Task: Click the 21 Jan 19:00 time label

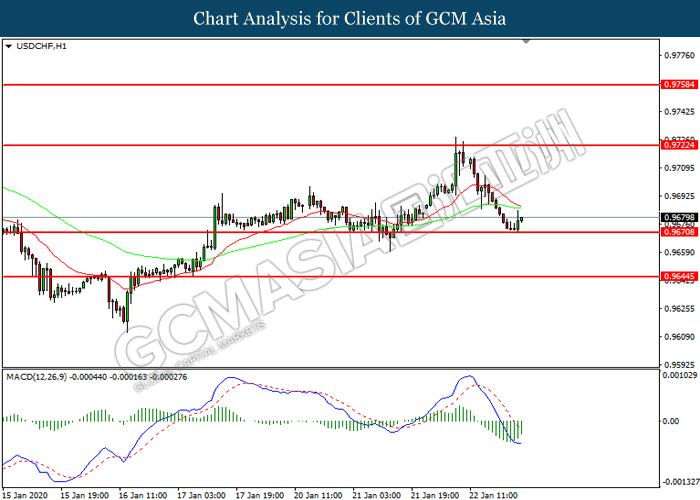Action: (435, 495)
